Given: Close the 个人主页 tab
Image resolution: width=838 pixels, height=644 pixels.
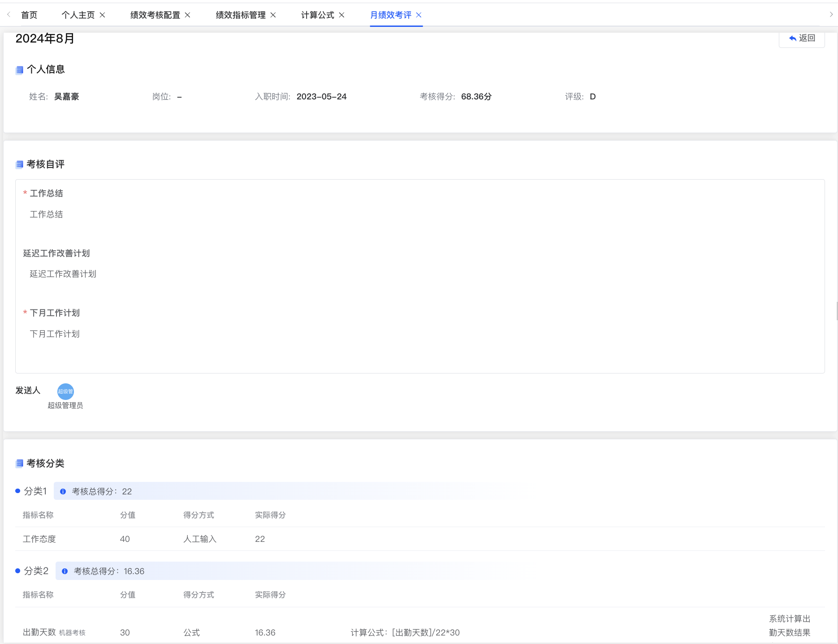Looking at the screenshot, I should [x=103, y=15].
